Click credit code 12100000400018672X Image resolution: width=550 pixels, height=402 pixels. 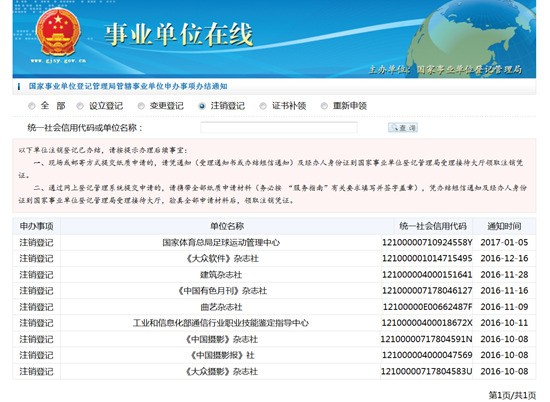click(427, 323)
